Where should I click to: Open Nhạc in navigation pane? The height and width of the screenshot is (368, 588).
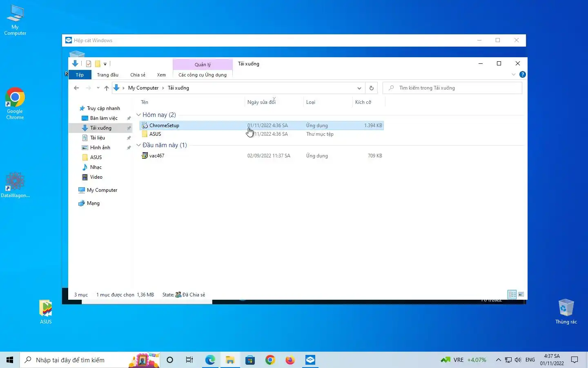pyautogui.click(x=96, y=167)
